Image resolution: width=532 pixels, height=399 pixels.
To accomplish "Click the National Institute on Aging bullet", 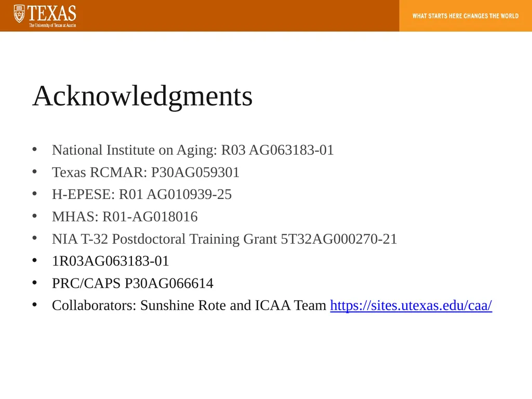I will [193, 150].
